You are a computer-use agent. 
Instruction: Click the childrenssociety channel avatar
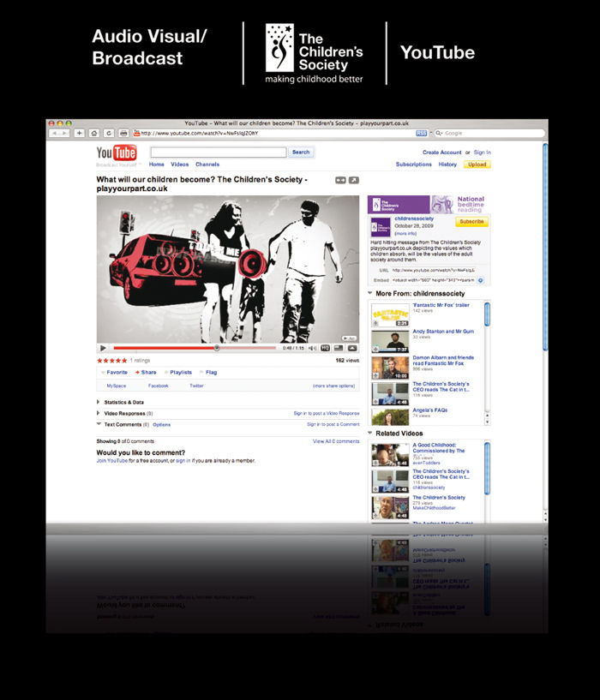point(381,227)
